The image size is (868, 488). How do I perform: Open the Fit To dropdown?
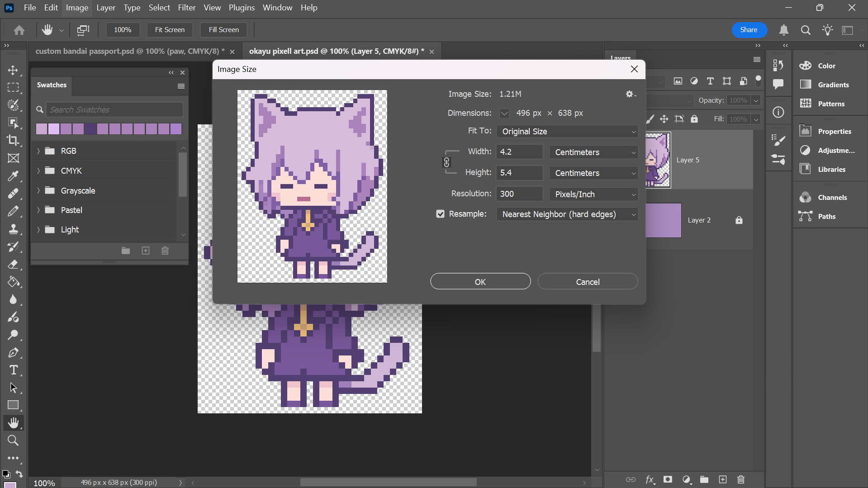pos(567,132)
